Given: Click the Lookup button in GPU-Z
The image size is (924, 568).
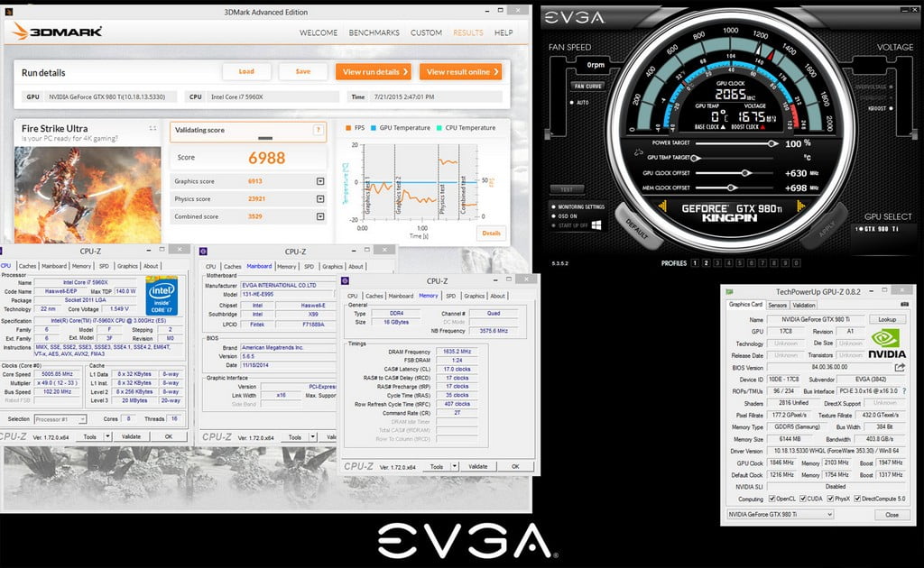Looking at the screenshot, I should (x=889, y=319).
